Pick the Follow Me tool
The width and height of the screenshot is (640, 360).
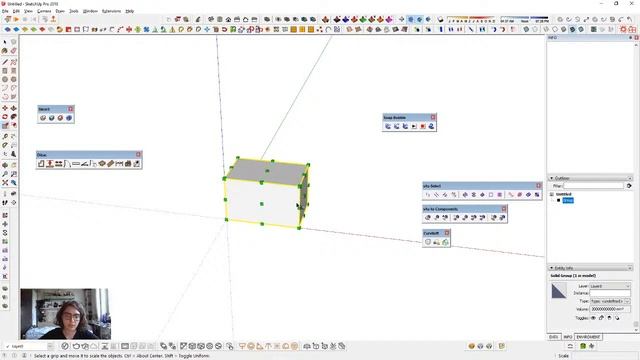point(13,117)
